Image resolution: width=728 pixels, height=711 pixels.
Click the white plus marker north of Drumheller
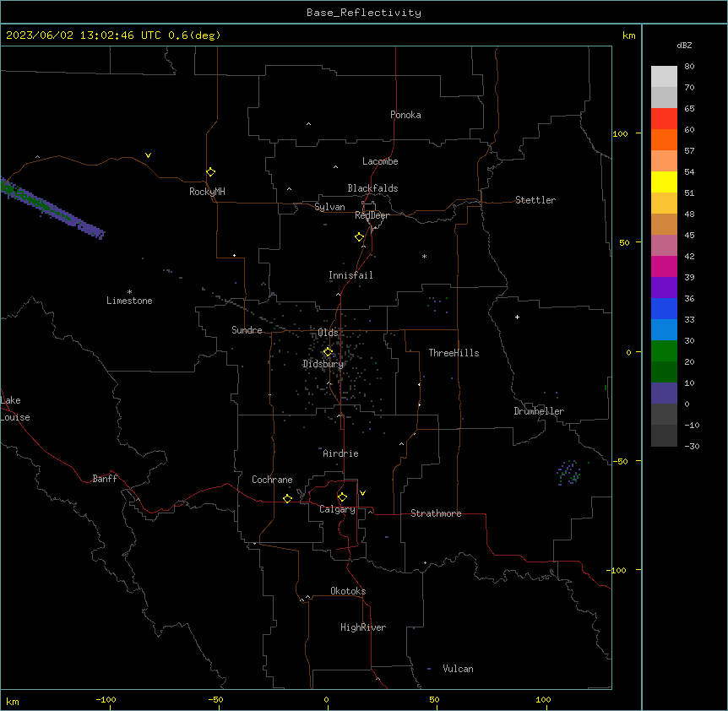click(x=517, y=317)
